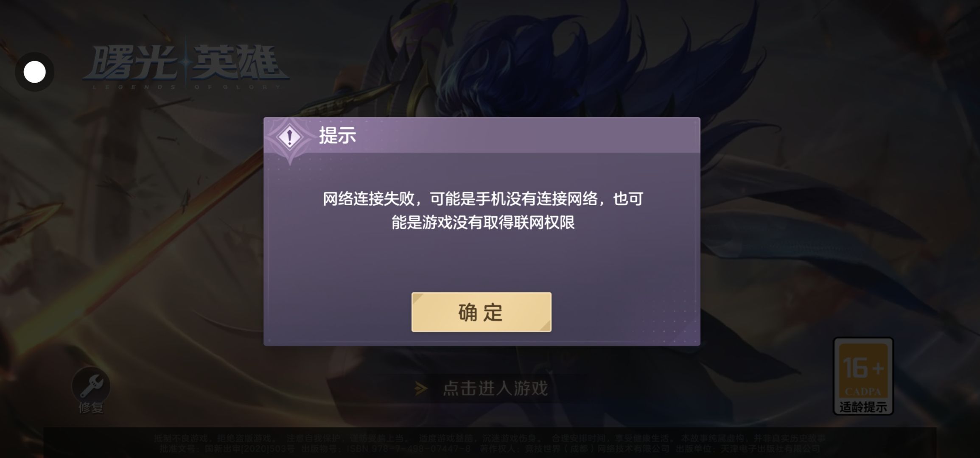Image resolution: width=980 pixels, height=458 pixels.
Task: Click the 点击进入游戏 enter game text
Action: point(495,388)
